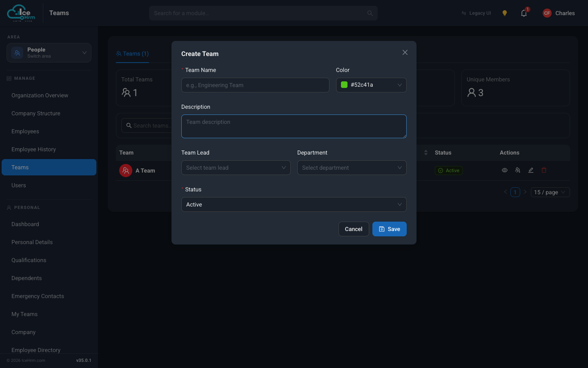
Task: Click the CF user avatar
Action: tap(547, 13)
